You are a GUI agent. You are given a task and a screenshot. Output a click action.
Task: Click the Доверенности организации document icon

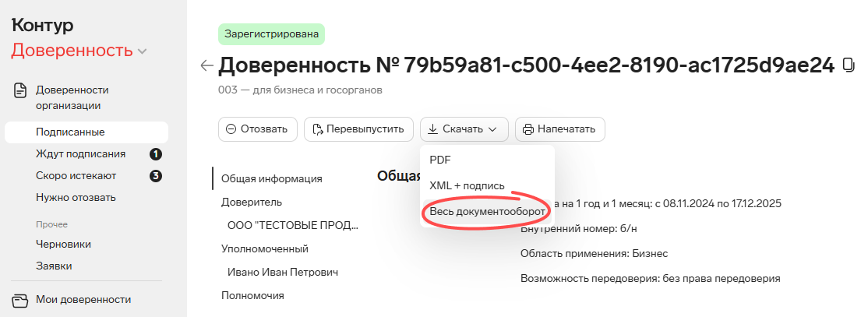pos(19,90)
